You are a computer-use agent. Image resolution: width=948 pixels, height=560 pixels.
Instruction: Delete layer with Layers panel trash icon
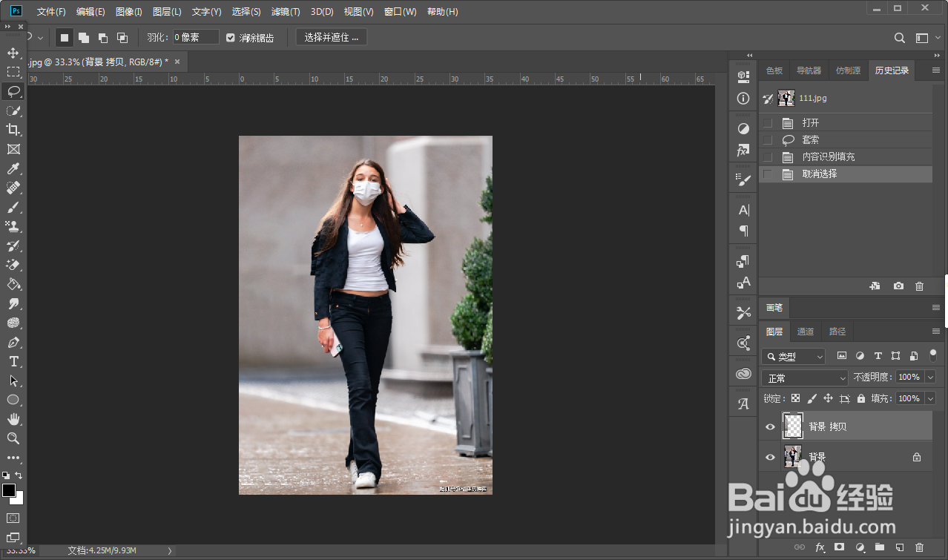tap(919, 547)
